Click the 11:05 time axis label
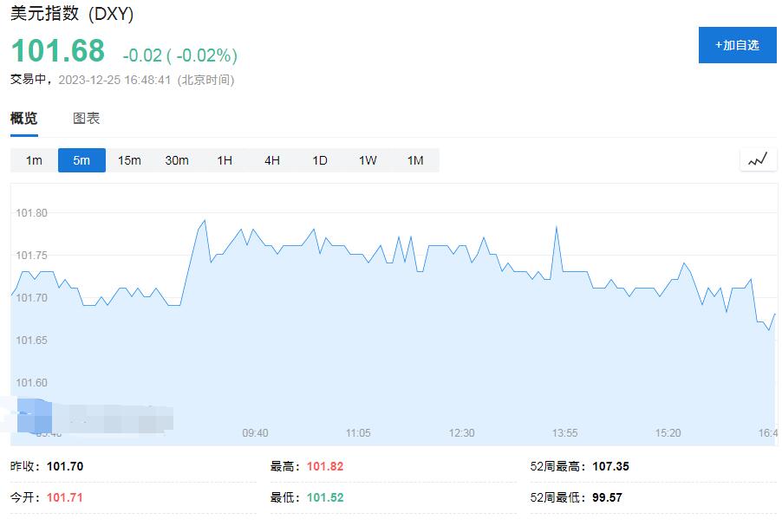Viewport: 782px width, 532px height. click(358, 432)
